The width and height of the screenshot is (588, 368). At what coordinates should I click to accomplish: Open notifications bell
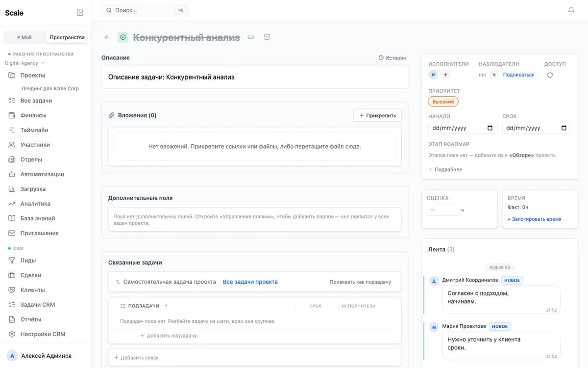[571, 10]
